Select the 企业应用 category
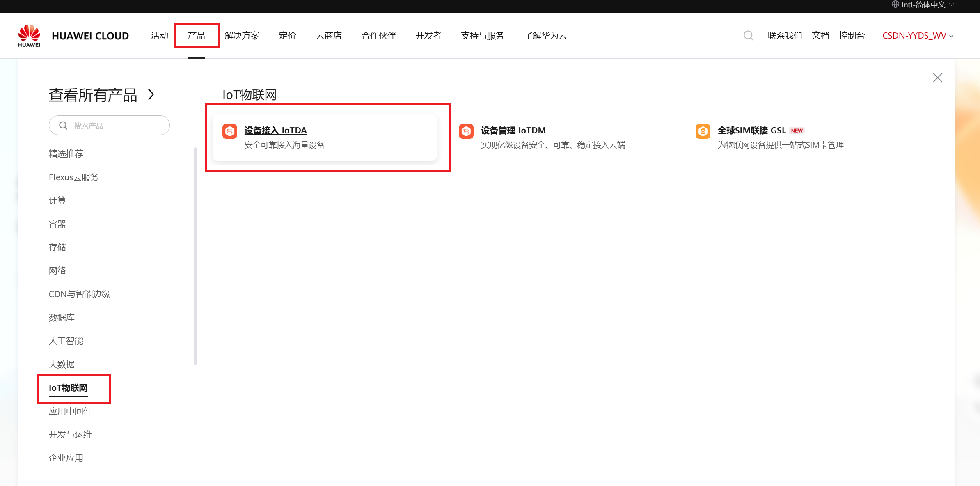980x486 pixels. [66, 458]
